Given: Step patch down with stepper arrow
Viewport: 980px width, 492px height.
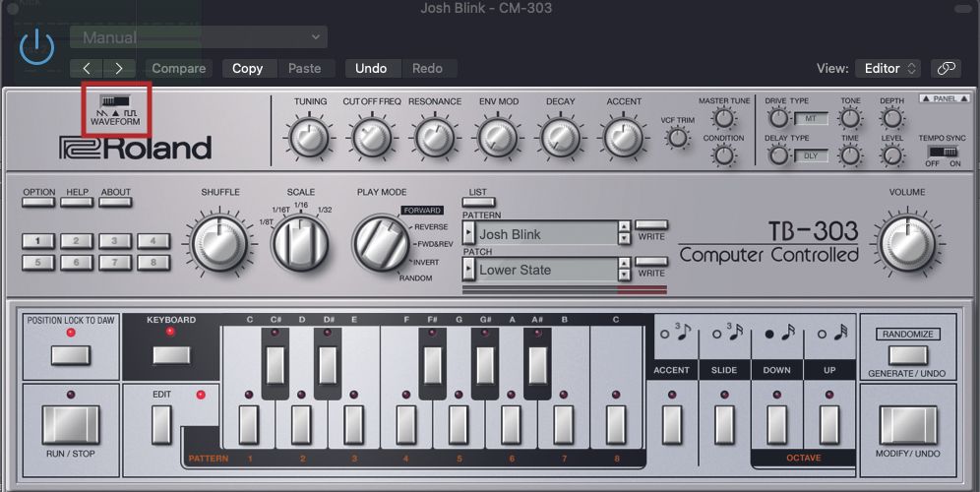Looking at the screenshot, I should 624,276.
